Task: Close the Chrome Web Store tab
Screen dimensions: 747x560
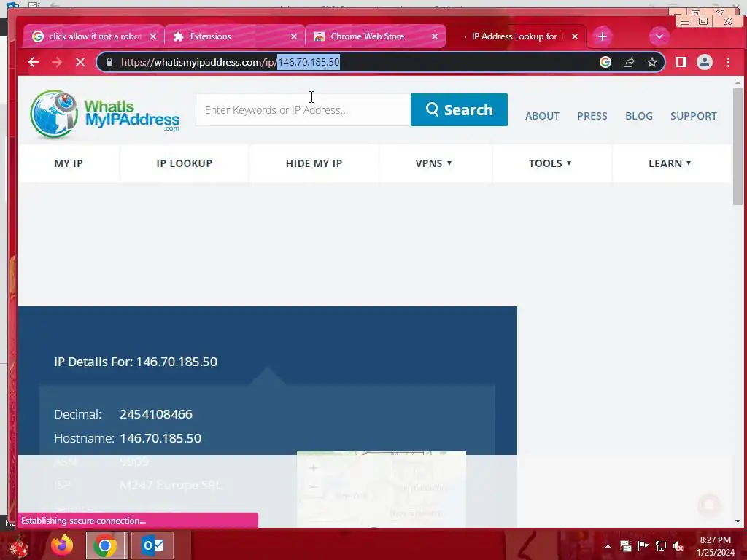Action: tap(435, 36)
